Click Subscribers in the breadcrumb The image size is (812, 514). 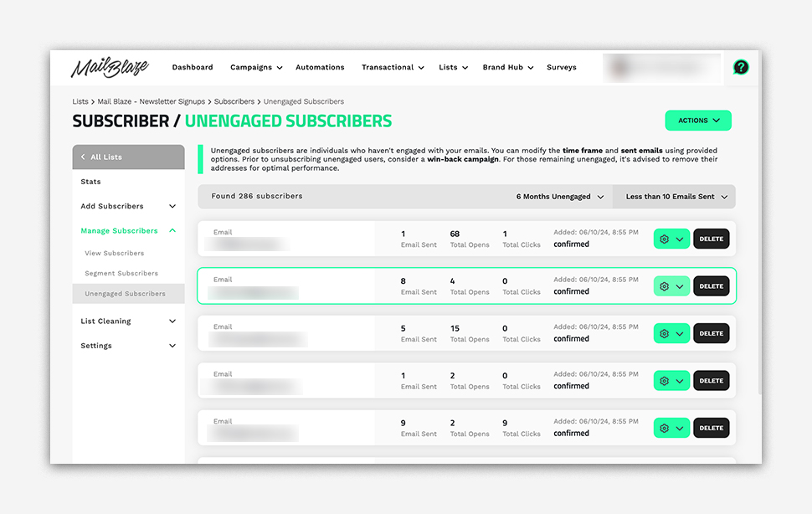[234, 102]
